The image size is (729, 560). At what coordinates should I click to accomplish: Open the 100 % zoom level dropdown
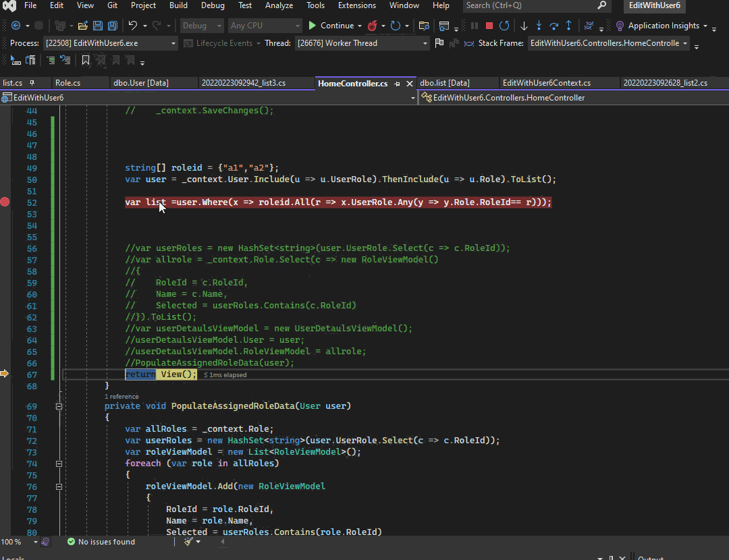[x=35, y=542]
